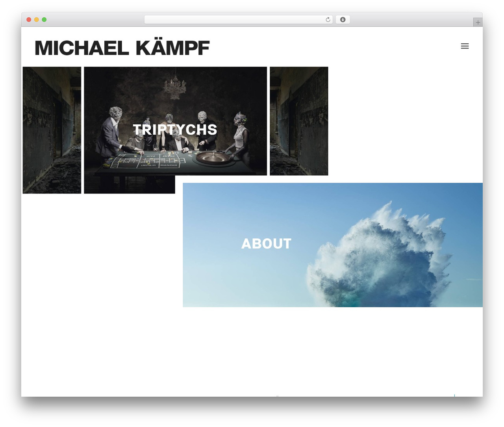Image resolution: width=504 pixels, height=427 pixels.
Task: Focus the browser address bar
Action: click(238, 20)
